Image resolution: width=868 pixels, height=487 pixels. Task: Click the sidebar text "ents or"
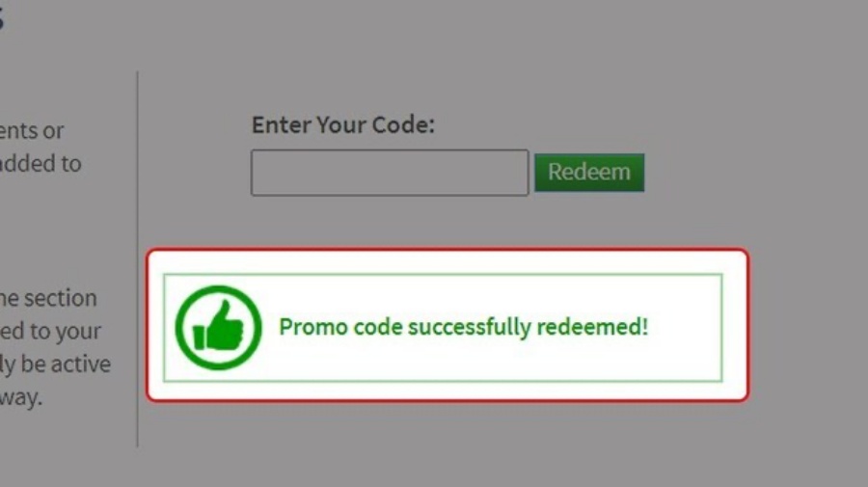tap(32, 131)
